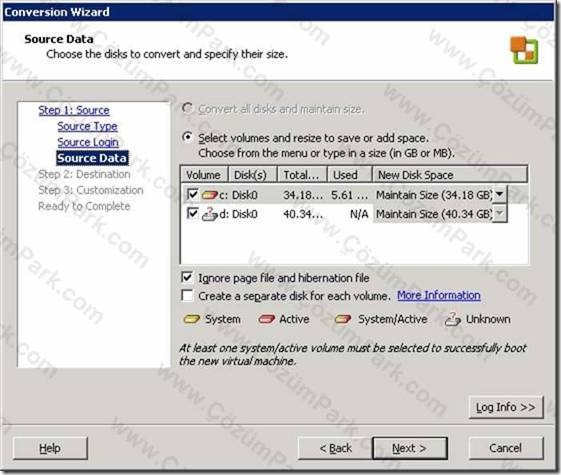The image size is (561, 475).
Task: Uncheck the d: Disk0 volume checkbox
Action: point(192,214)
